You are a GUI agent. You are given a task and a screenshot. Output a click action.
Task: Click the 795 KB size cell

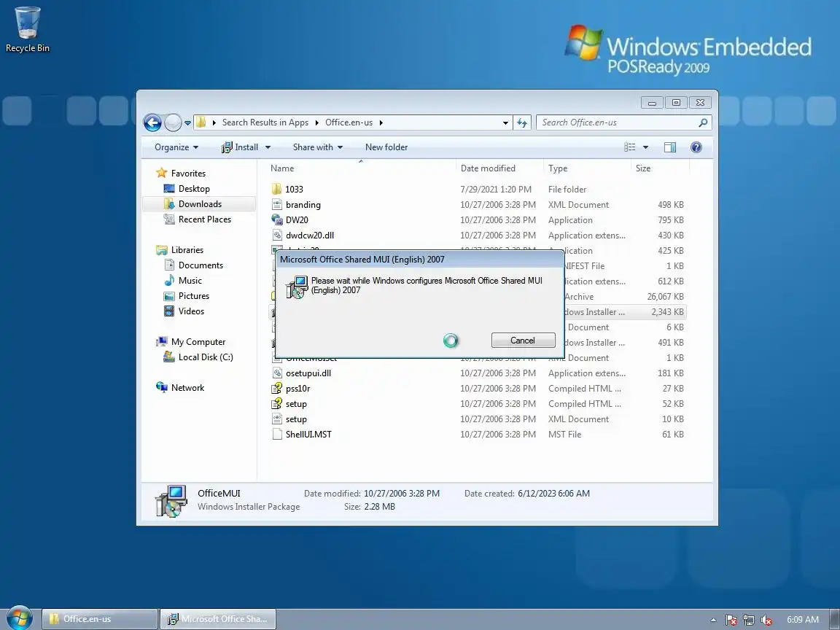pos(671,219)
